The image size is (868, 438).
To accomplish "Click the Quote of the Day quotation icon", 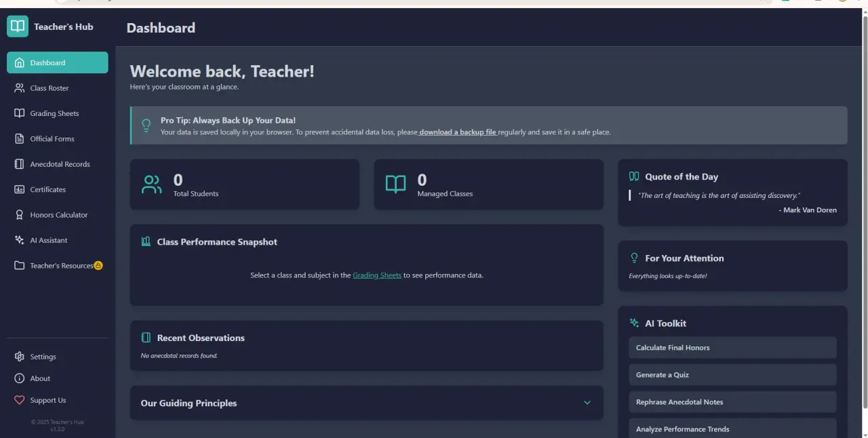I will 634,176.
